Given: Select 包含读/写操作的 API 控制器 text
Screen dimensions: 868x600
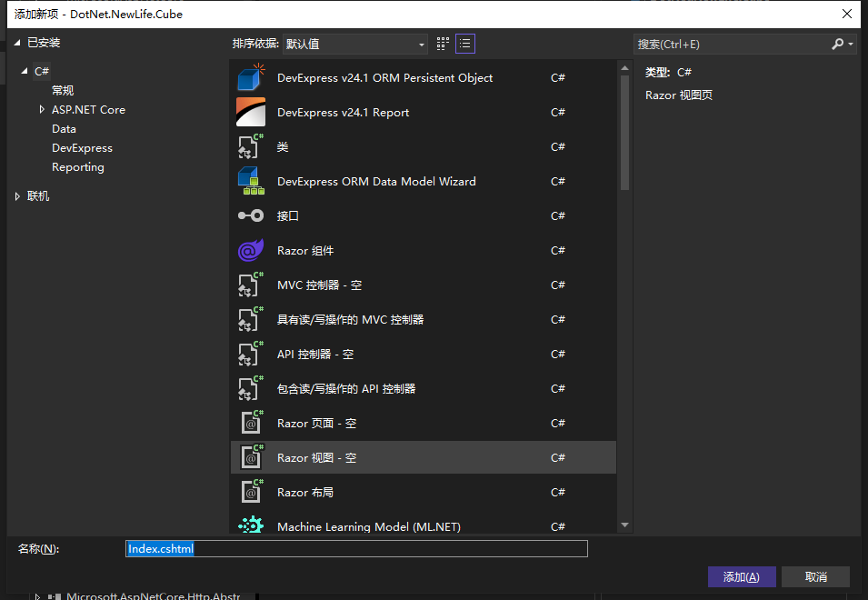Looking at the screenshot, I should click(346, 388).
